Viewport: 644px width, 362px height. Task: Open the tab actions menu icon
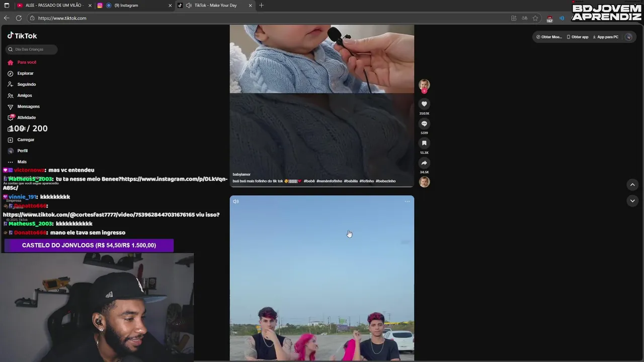(7, 6)
